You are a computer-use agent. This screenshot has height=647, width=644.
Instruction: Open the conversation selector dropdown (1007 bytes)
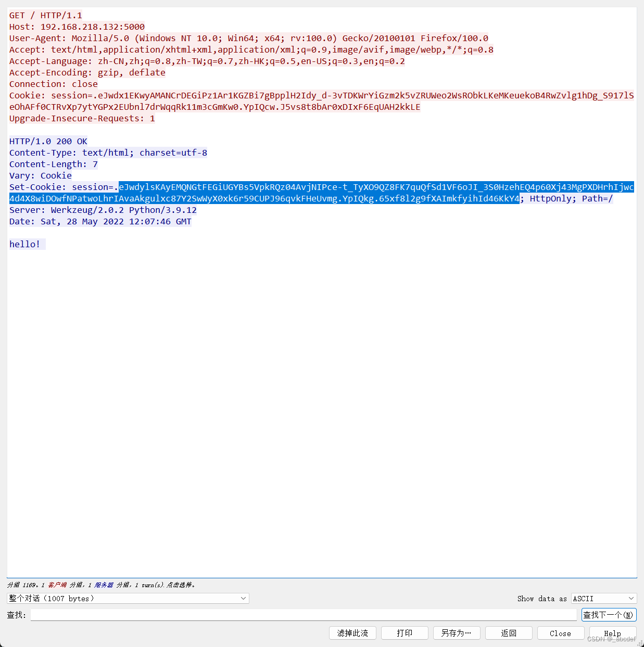(128, 599)
